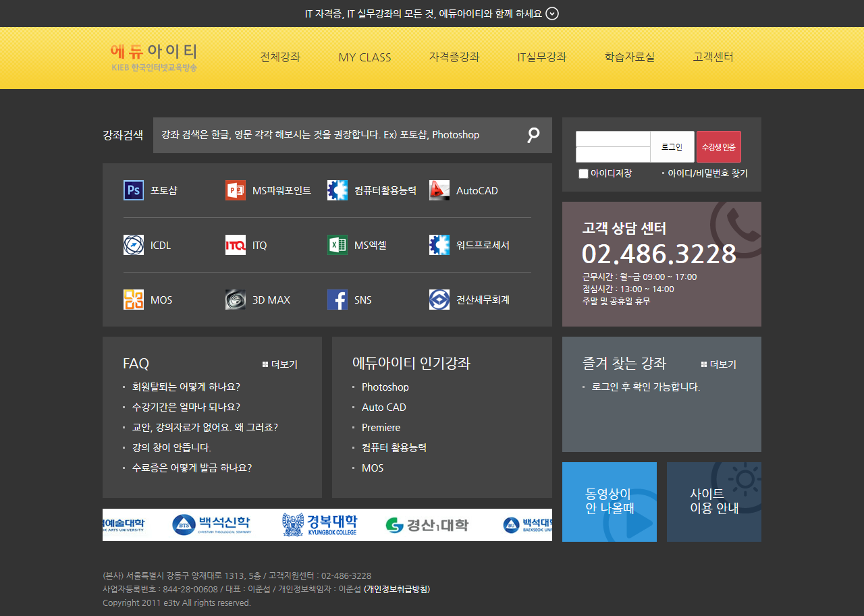Open FAQ 교안, 강의자료가 없어요
Screen dimensions: 864x616
click(205, 427)
